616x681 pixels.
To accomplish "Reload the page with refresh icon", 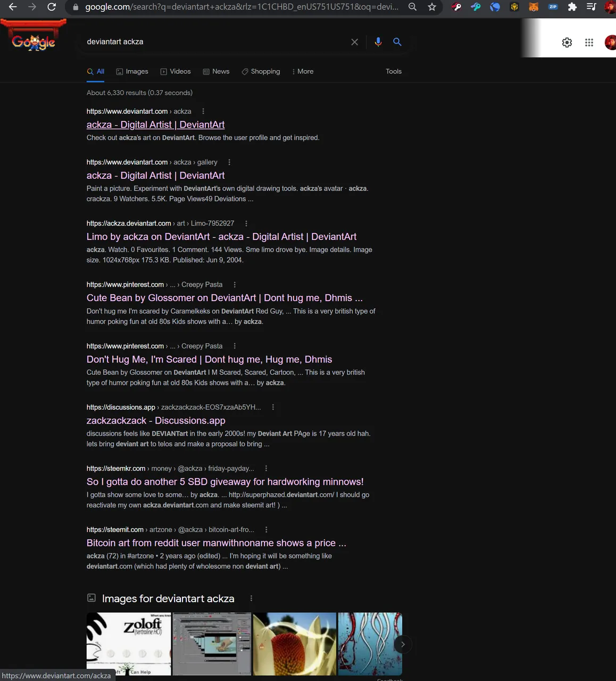I will pos(52,7).
